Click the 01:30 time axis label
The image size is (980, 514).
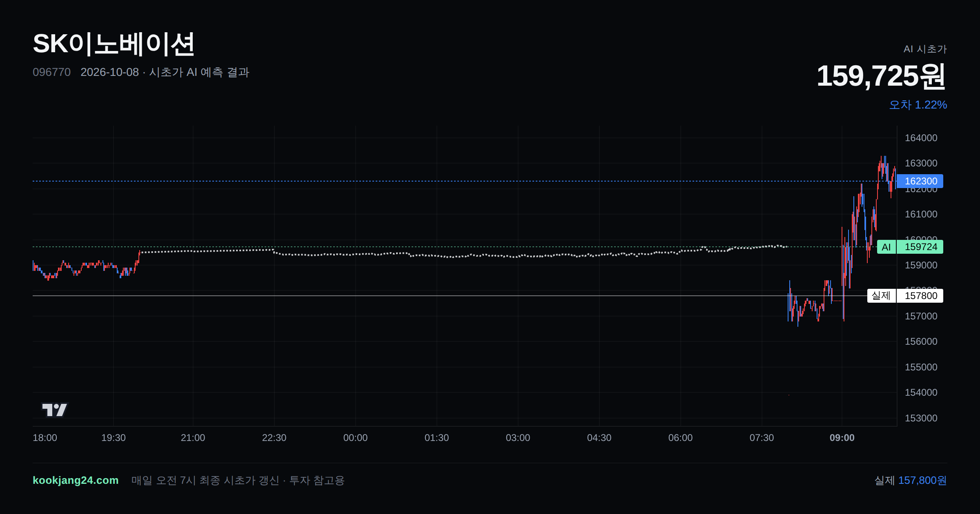437,438
